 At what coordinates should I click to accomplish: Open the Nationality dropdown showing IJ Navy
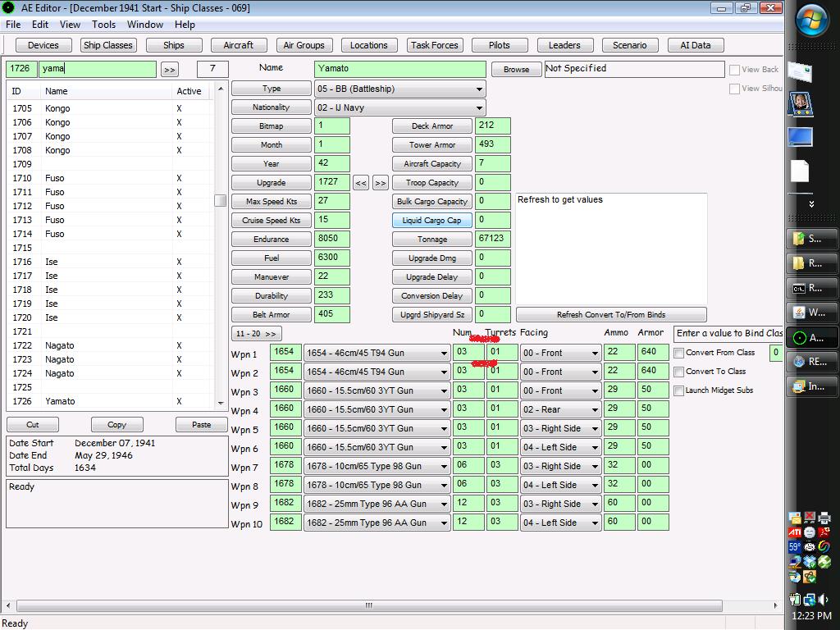[x=400, y=107]
